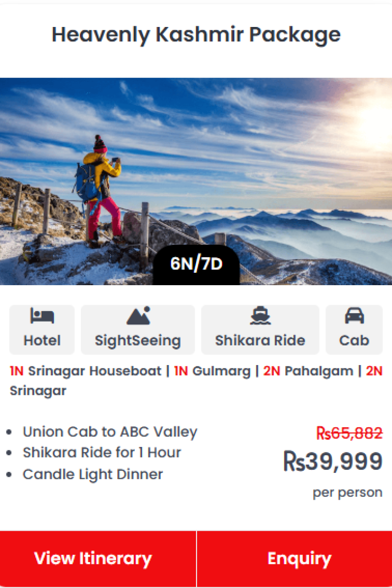Select the Heavenly Kashmir Package title

click(x=196, y=35)
